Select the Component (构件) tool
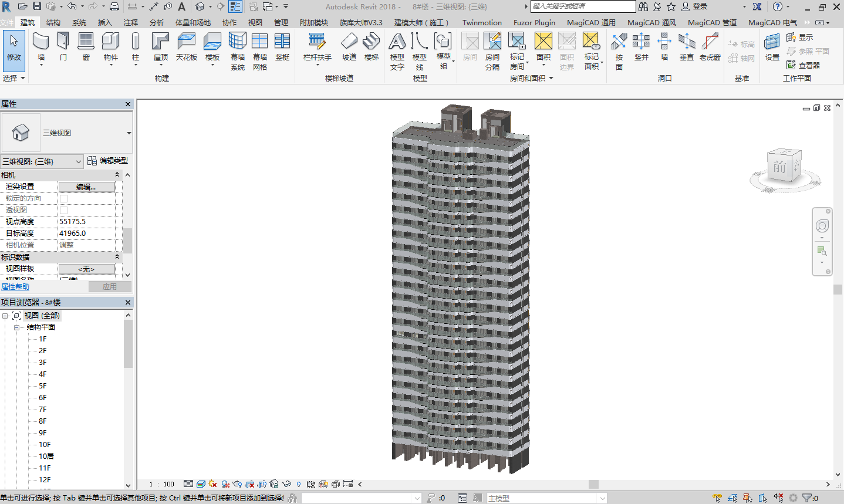Image resolution: width=844 pixels, height=504 pixels. 110,48
